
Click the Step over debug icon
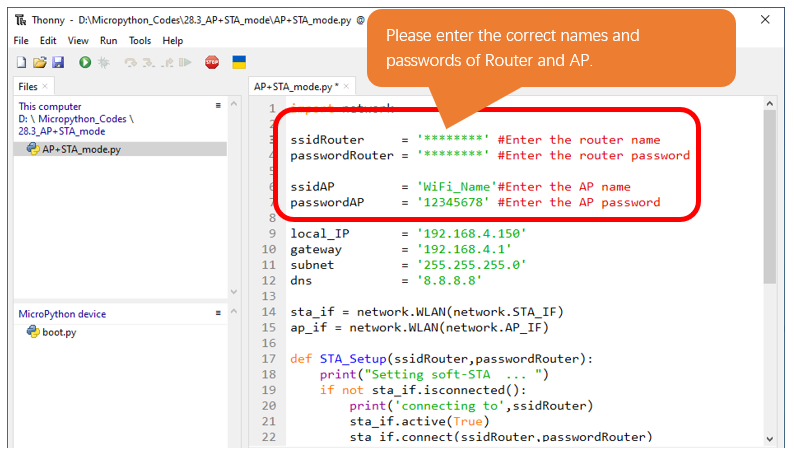coord(131,62)
